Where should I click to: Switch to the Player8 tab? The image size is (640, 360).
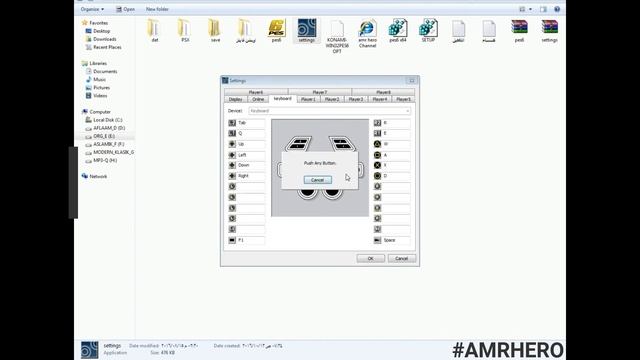tap(383, 92)
